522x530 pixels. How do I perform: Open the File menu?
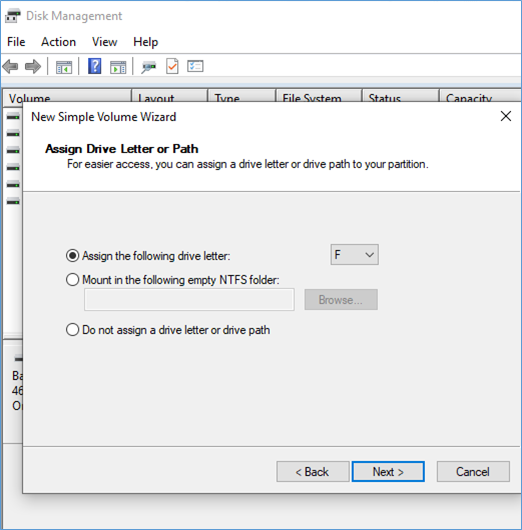pos(16,42)
